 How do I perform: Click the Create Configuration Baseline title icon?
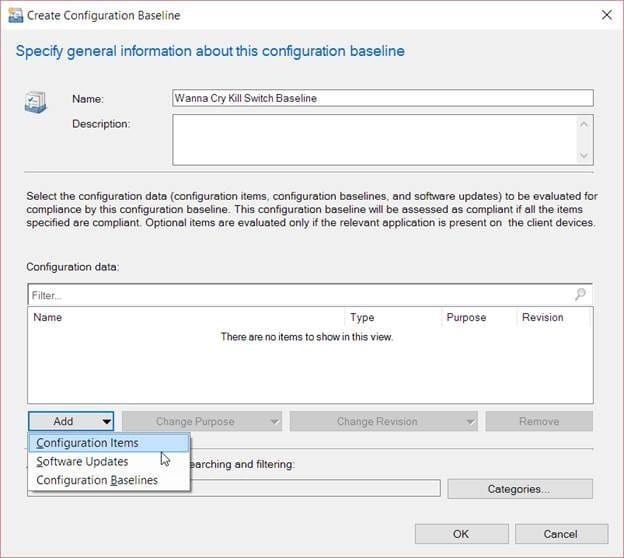(16, 16)
